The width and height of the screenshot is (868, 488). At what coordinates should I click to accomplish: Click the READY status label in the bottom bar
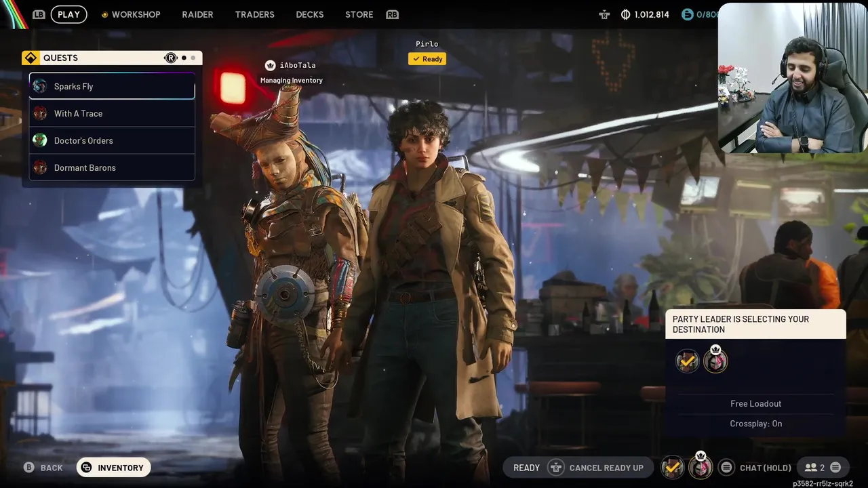526,468
